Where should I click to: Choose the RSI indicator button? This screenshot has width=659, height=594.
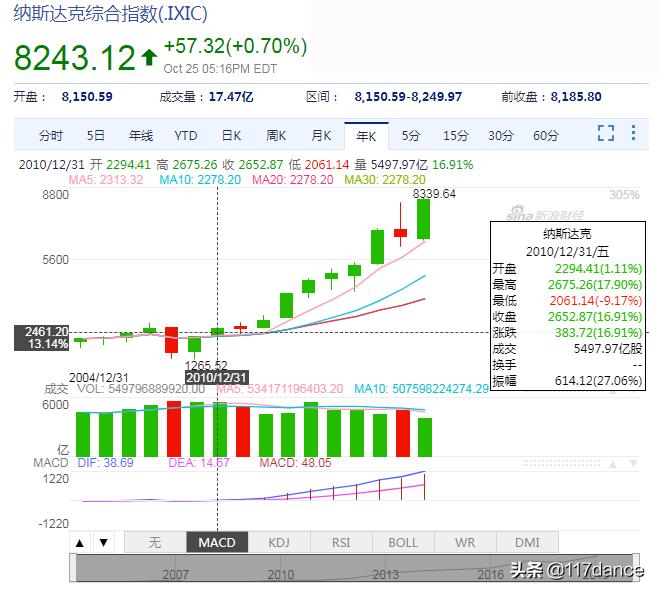click(341, 542)
